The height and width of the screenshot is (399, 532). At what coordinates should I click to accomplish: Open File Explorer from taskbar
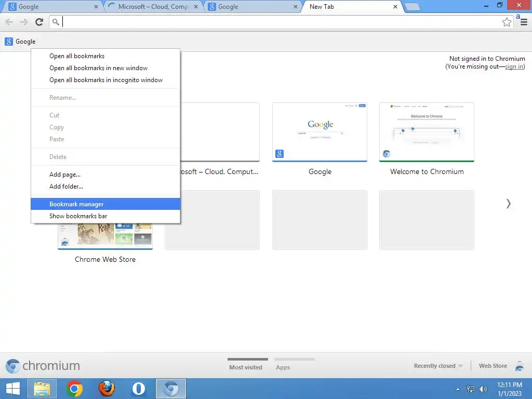pos(42,389)
